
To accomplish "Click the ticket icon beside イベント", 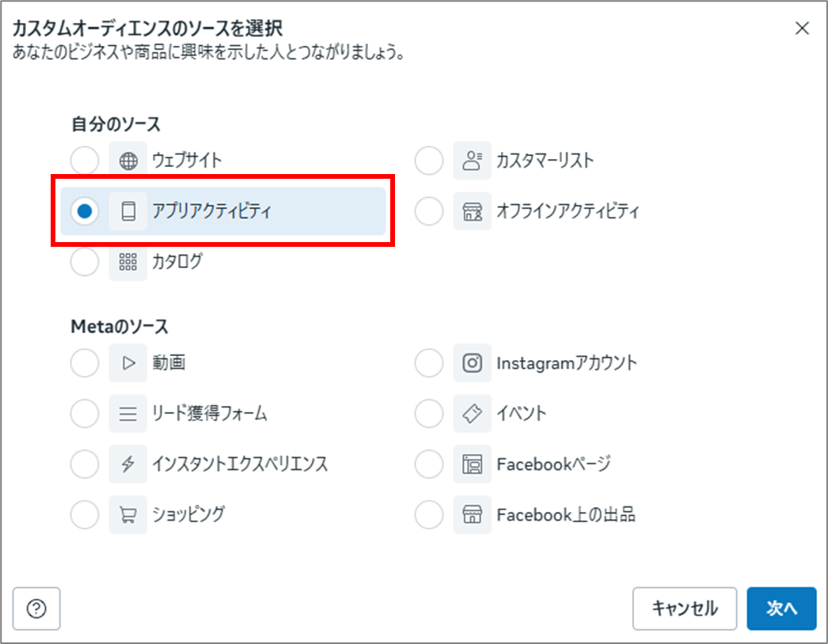I will 473,414.
